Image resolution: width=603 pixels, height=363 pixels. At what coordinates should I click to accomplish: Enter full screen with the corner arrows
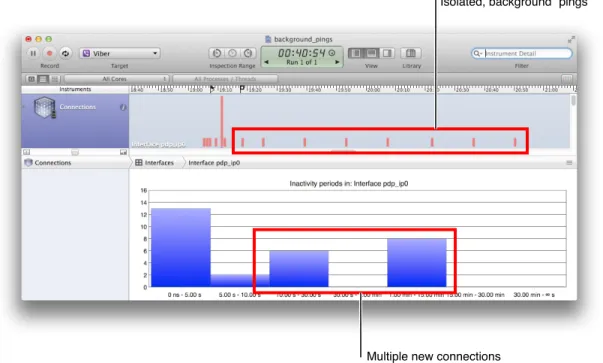click(571, 39)
